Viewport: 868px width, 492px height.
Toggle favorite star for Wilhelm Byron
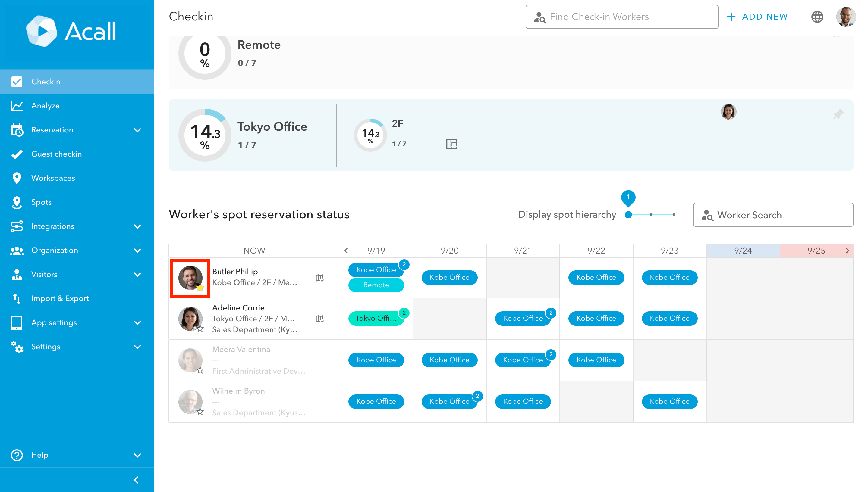point(200,412)
